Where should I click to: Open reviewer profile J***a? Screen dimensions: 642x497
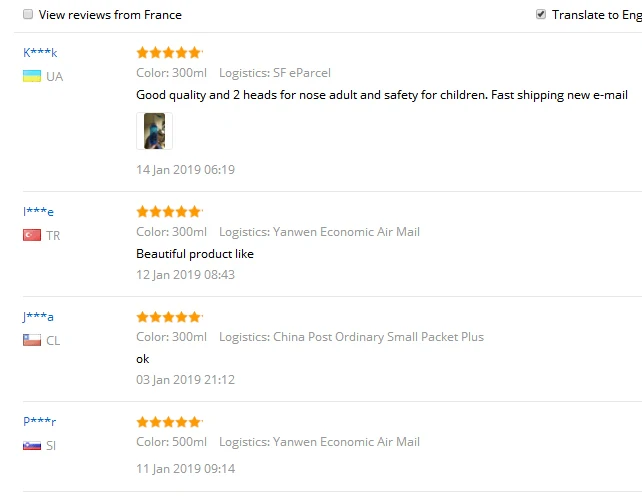click(38, 316)
